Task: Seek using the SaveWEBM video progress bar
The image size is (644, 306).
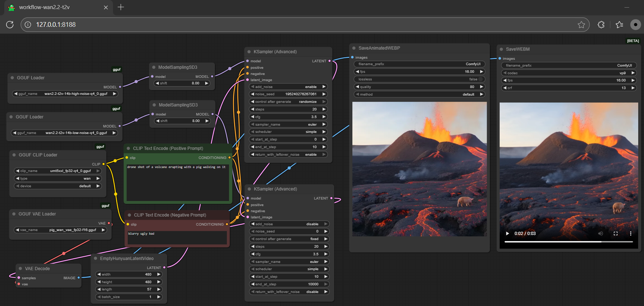Action: 568,242
